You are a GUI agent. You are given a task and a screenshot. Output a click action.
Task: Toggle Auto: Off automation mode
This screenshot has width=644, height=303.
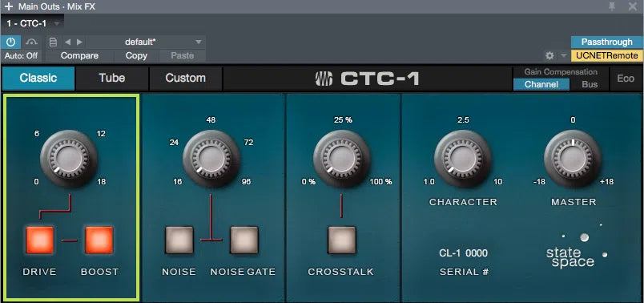(21, 55)
